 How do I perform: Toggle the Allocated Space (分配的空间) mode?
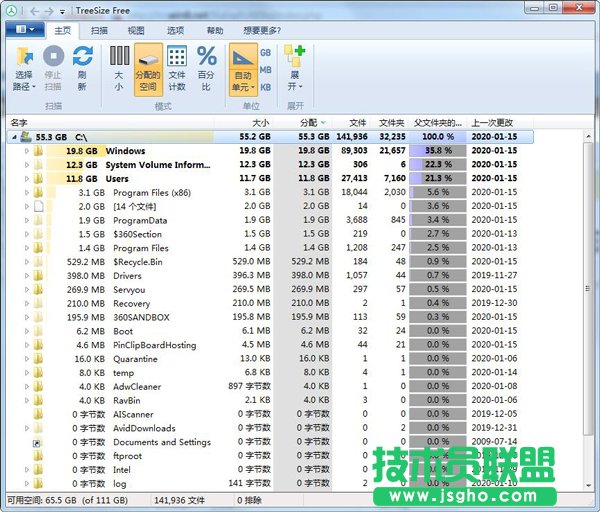(147, 56)
